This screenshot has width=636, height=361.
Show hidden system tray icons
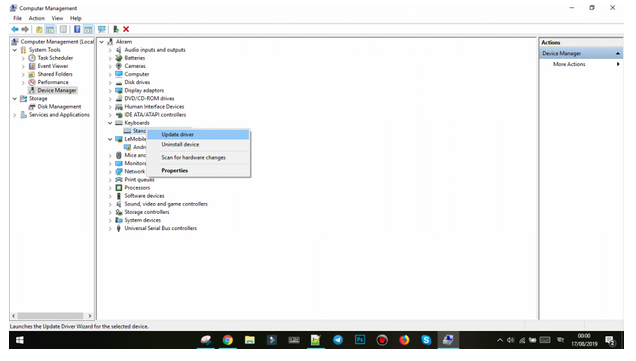(500, 340)
